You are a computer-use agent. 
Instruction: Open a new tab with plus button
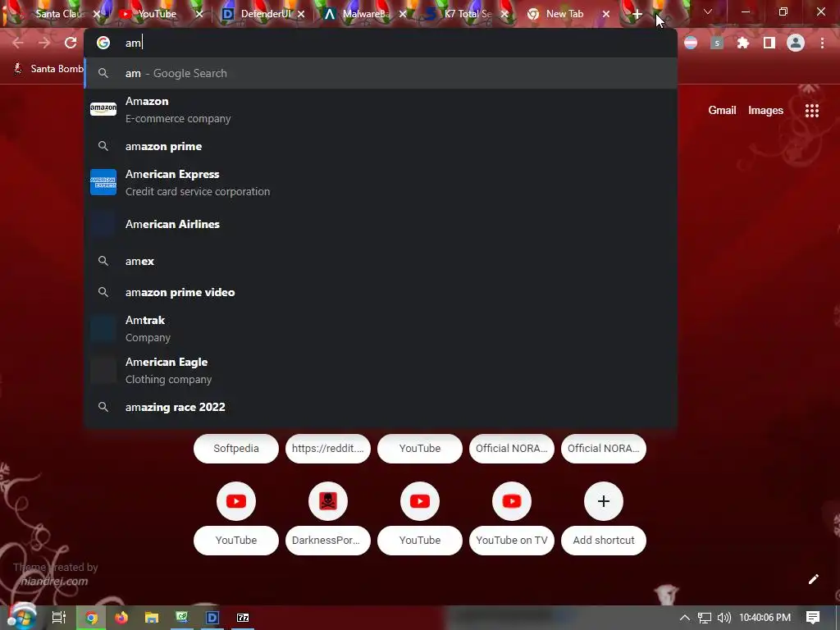637,15
